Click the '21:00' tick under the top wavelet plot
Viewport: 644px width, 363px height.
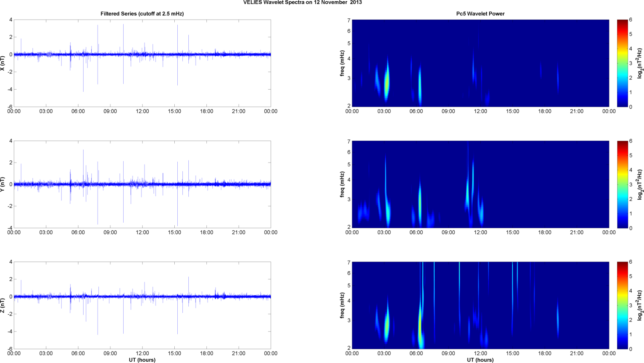tap(577, 111)
